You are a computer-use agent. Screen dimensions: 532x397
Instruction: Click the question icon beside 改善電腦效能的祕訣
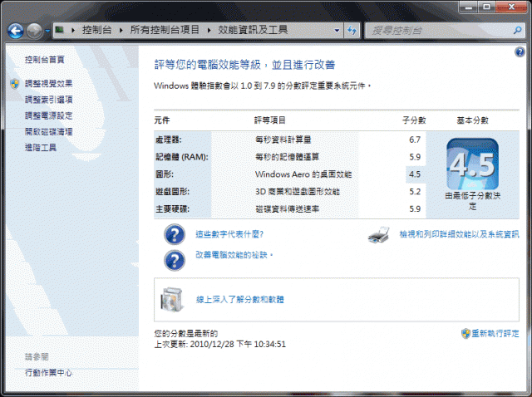pos(175,260)
